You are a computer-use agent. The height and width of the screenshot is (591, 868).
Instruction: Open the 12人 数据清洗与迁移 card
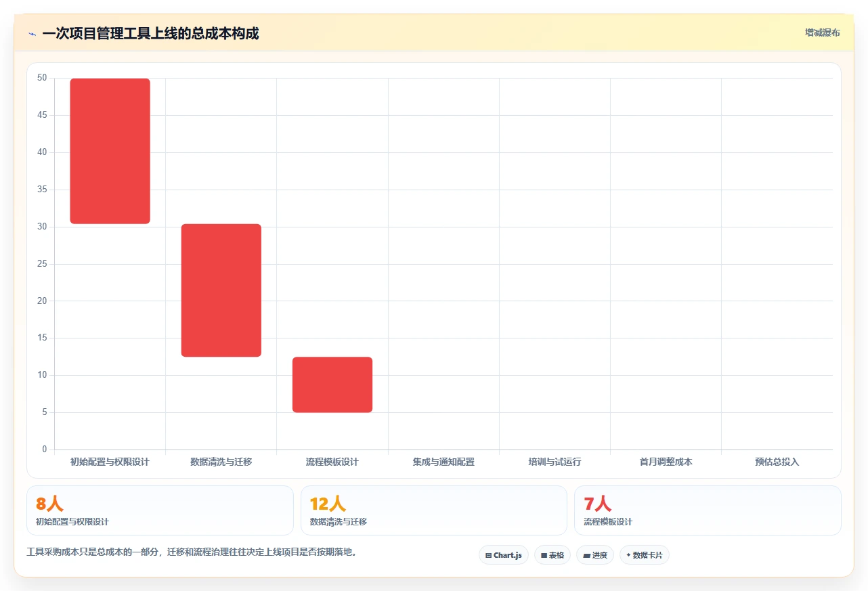point(434,510)
